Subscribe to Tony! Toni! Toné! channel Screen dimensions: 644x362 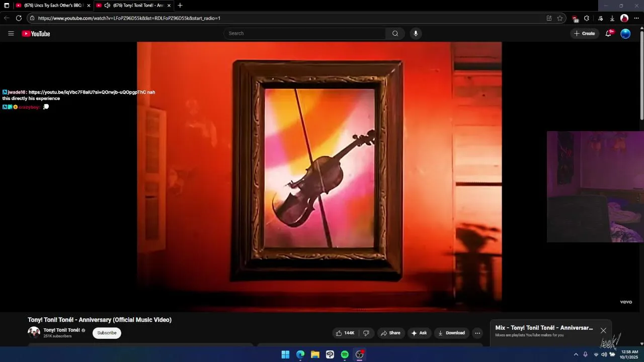click(x=107, y=333)
